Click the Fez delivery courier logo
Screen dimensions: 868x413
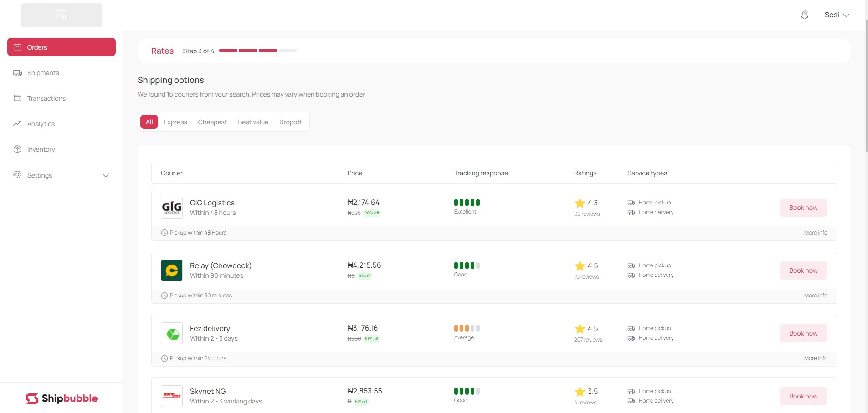[172, 333]
